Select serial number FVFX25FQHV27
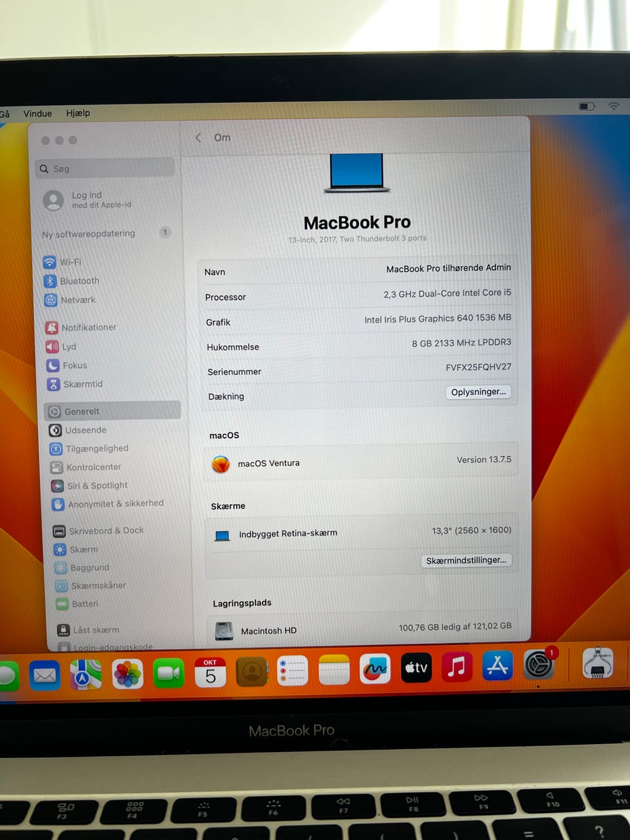 478,367
